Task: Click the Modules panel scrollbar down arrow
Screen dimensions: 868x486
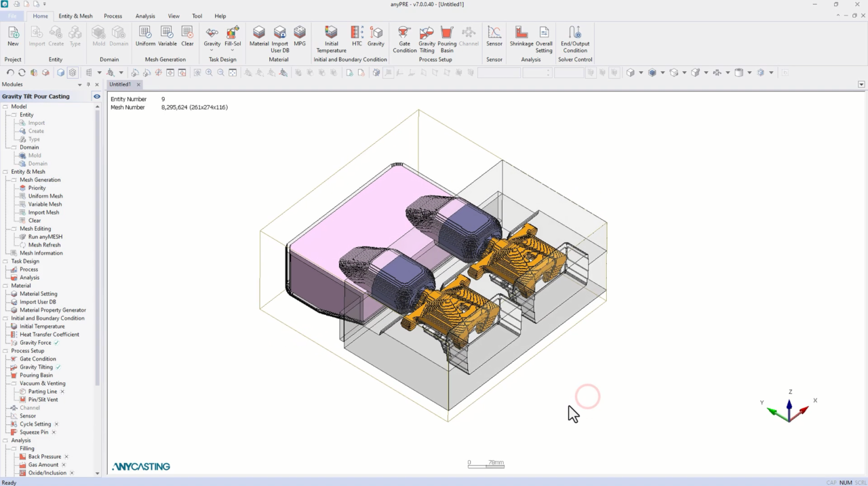Action: point(97,473)
